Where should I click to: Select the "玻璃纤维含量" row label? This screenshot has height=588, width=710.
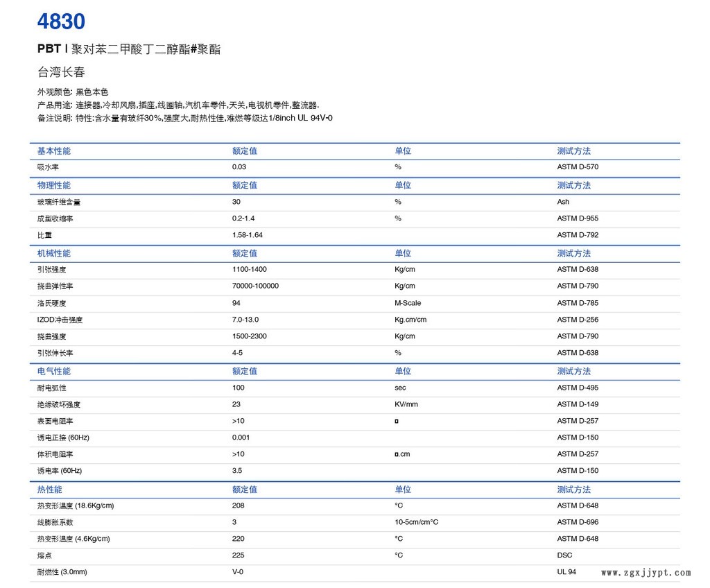click(x=59, y=202)
